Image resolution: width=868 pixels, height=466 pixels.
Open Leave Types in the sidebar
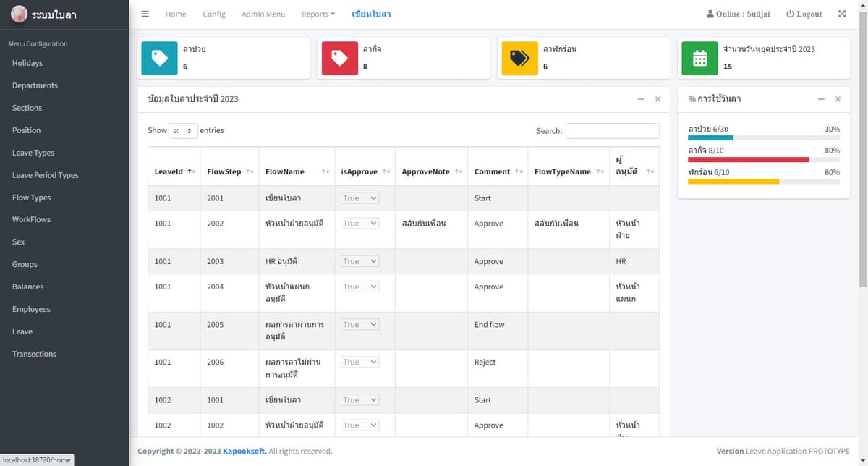coord(33,153)
